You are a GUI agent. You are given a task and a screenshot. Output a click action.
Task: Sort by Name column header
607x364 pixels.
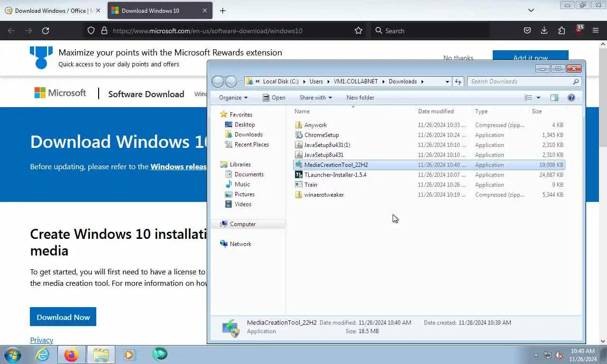[353, 111]
